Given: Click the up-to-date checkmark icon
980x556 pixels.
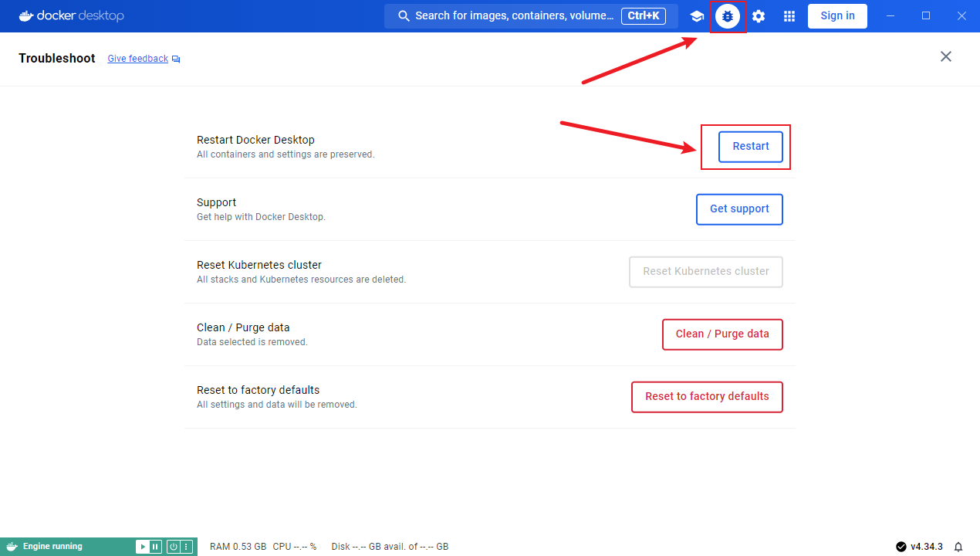Looking at the screenshot, I should coord(901,547).
